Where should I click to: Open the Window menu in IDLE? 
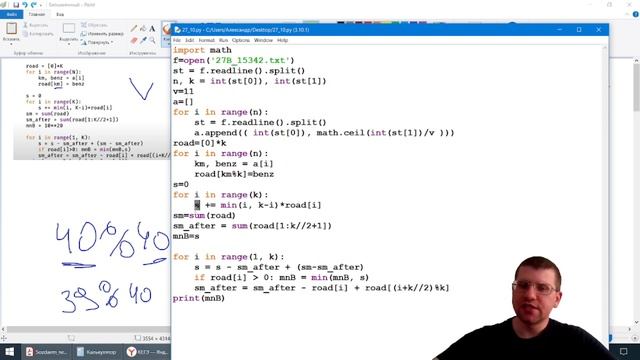[x=263, y=40]
